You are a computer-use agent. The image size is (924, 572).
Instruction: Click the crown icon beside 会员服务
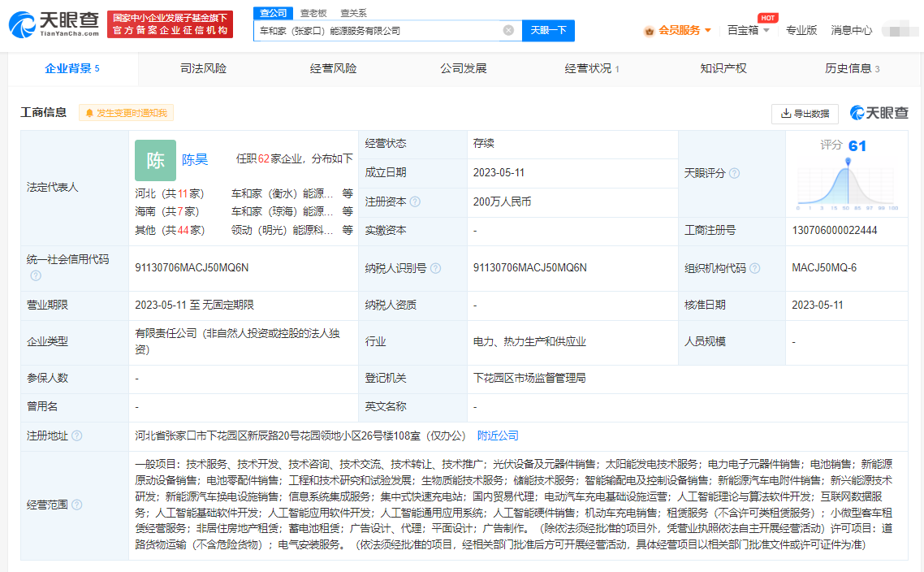649,31
